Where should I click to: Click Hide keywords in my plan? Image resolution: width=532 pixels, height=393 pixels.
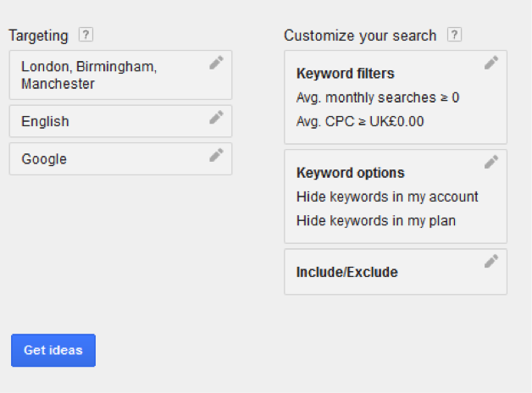tap(376, 221)
